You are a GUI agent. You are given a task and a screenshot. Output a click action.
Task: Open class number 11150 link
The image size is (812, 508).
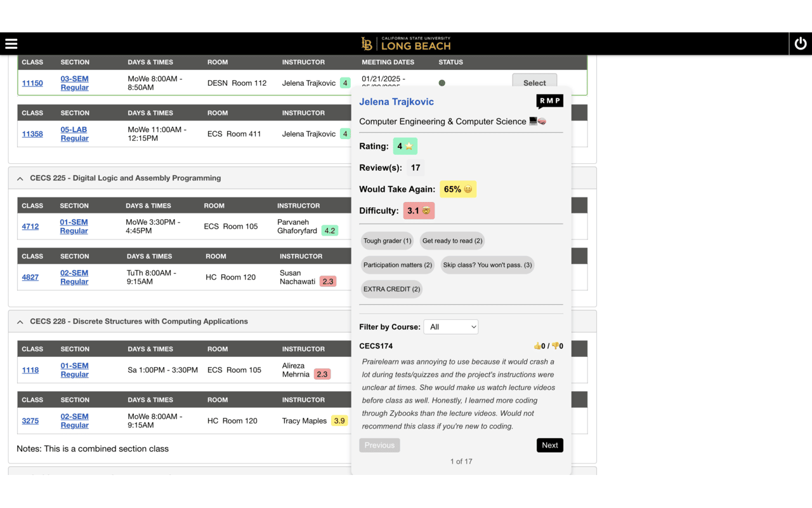click(x=32, y=83)
